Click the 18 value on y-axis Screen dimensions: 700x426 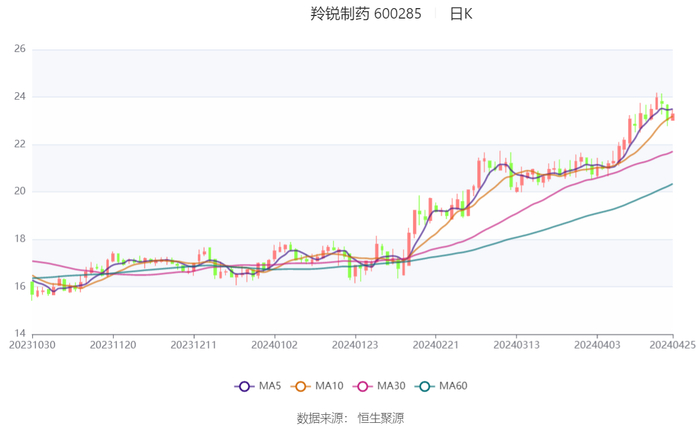click(x=20, y=239)
